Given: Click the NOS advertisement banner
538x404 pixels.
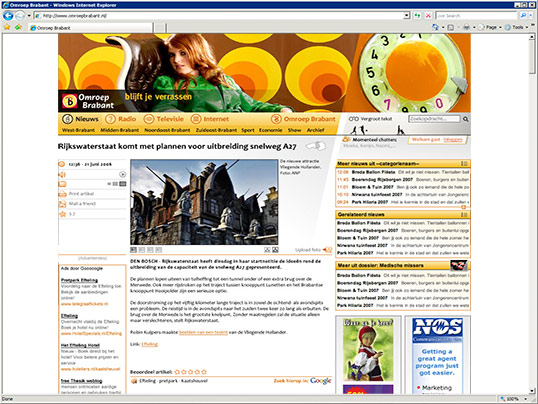Looking at the screenshot, I should [x=437, y=356].
